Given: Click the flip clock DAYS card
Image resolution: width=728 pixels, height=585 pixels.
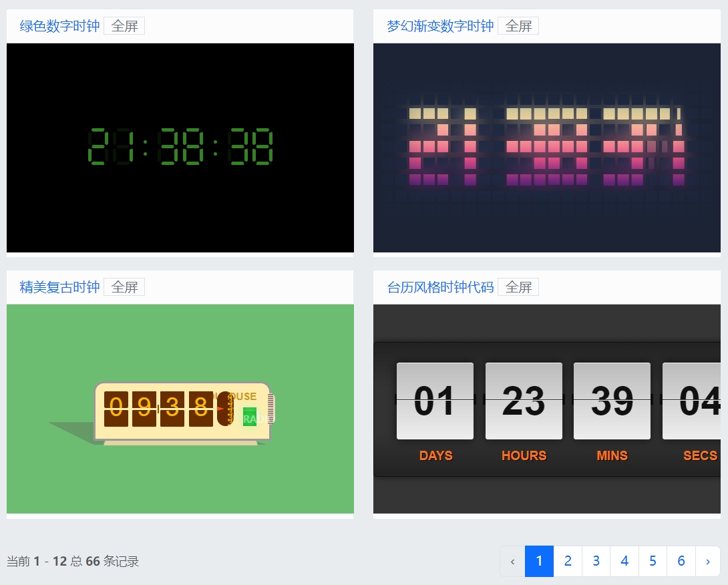Looking at the screenshot, I should click(x=435, y=401).
